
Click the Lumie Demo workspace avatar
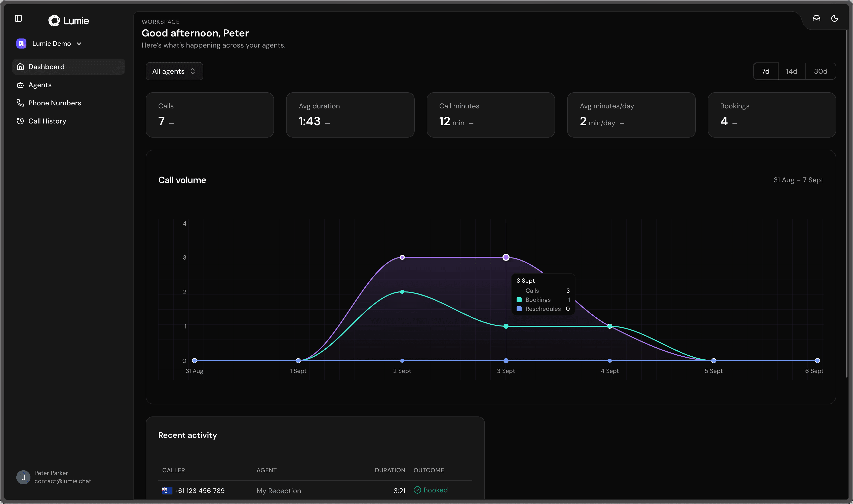tap(21, 44)
